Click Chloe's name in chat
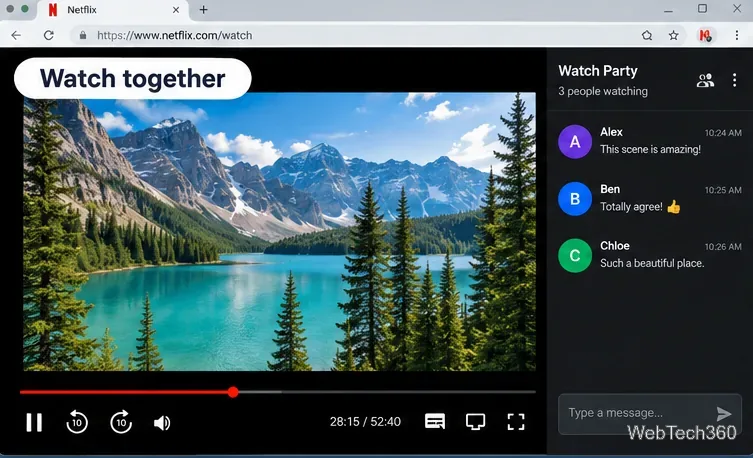Viewport: 753px width, 458px height. [615, 246]
